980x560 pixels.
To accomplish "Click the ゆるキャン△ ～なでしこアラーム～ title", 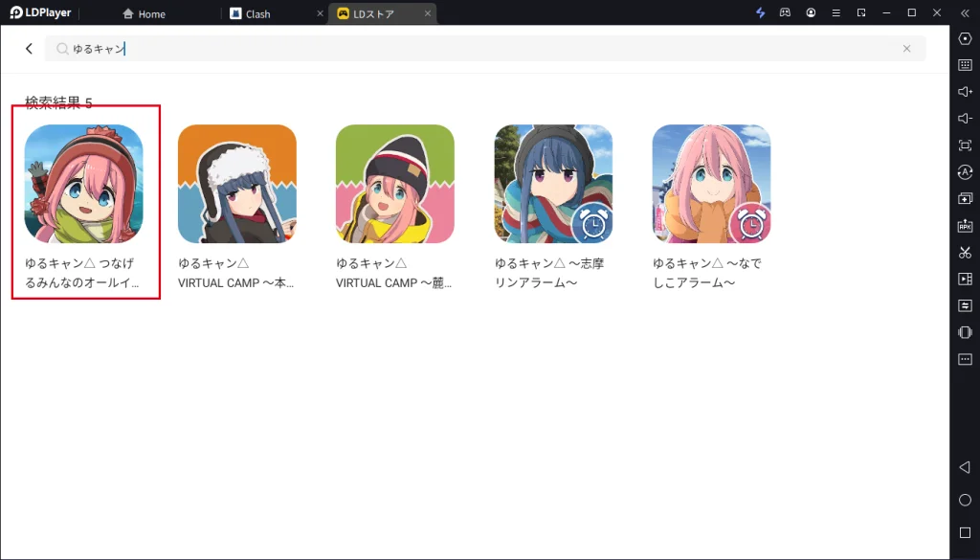I will click(707, 273).
